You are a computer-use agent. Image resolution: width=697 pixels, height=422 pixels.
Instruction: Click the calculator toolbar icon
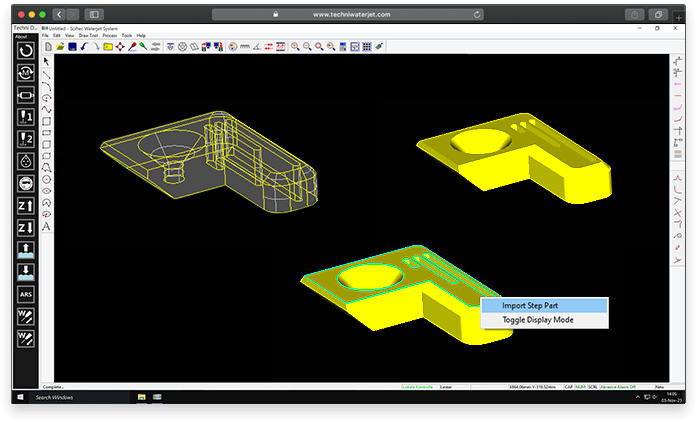point(343,47)
